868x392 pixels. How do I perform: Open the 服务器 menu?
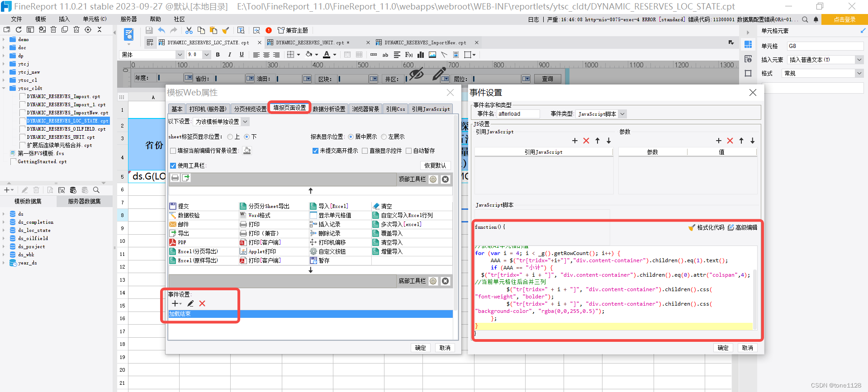[128, 19]
